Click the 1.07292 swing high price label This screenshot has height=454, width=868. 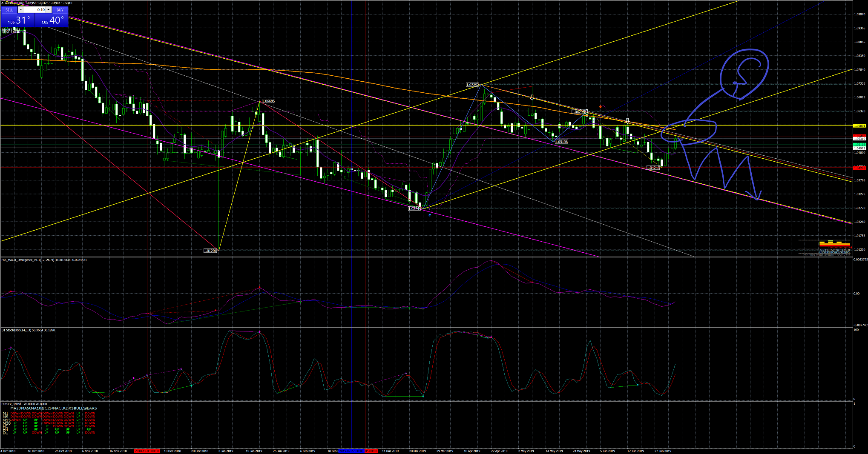point(472,85)
